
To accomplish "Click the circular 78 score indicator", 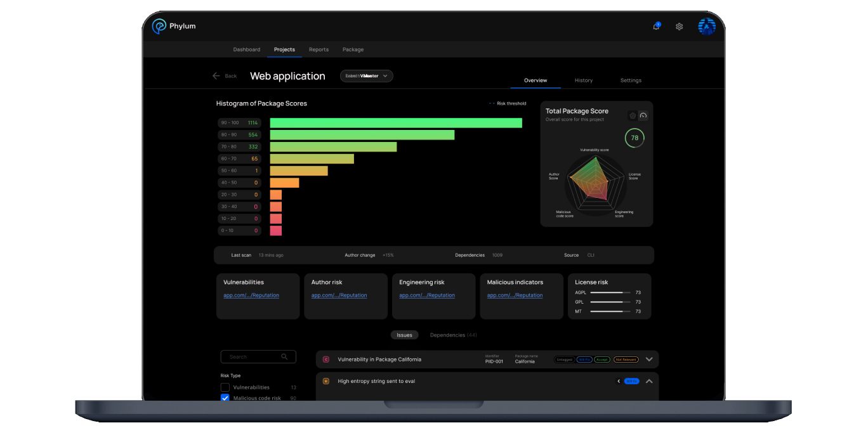I will coord(635,138).
